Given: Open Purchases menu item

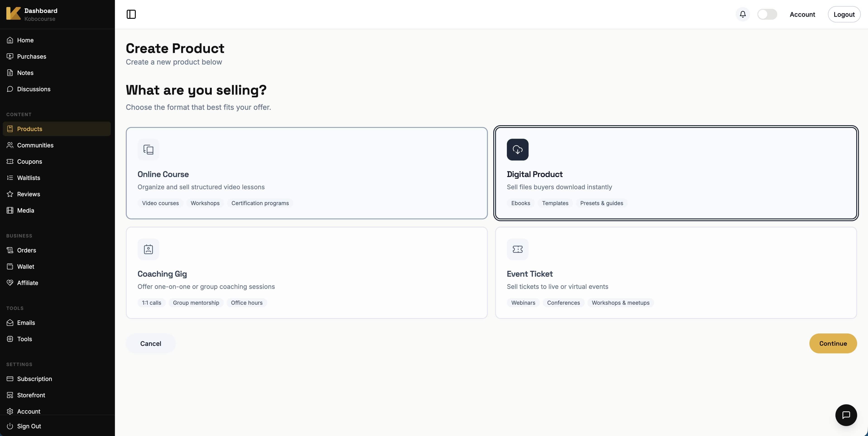Looking at the screenshot, I should (57, 56).
